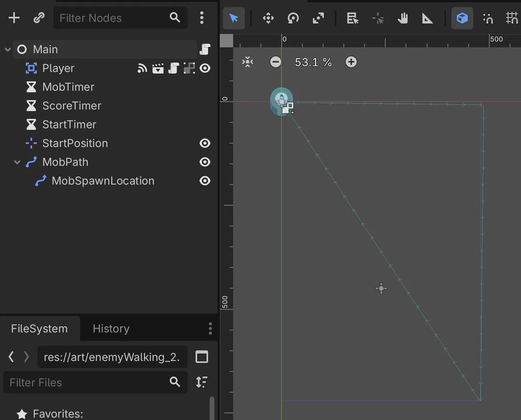521x420 pixels.
Task: Activate the Move Mode tool
Action: 268,18
